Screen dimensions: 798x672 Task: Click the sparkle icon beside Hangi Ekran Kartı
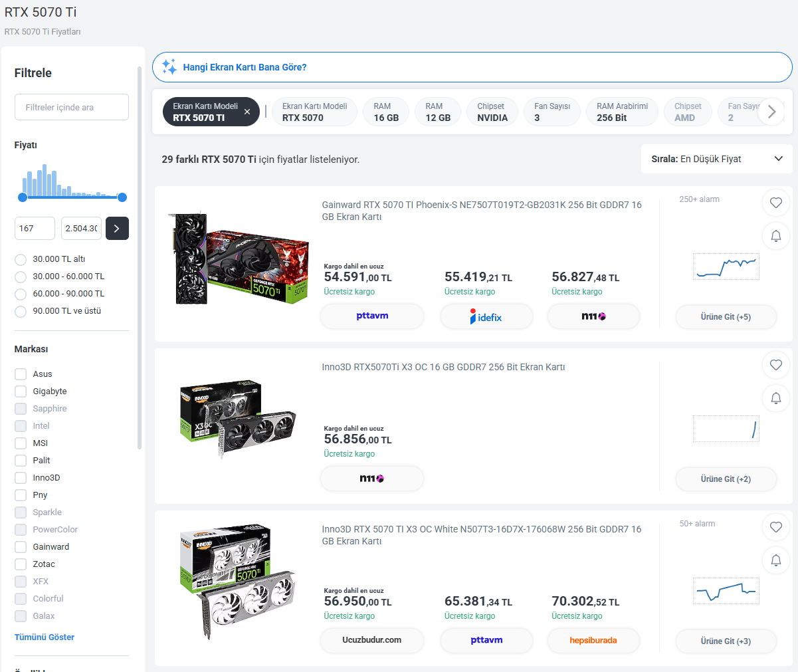(x=169, y=67)
